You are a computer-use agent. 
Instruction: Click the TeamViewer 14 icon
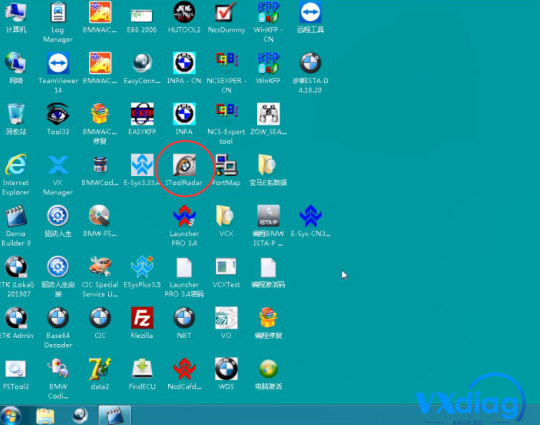coord(58,63)
